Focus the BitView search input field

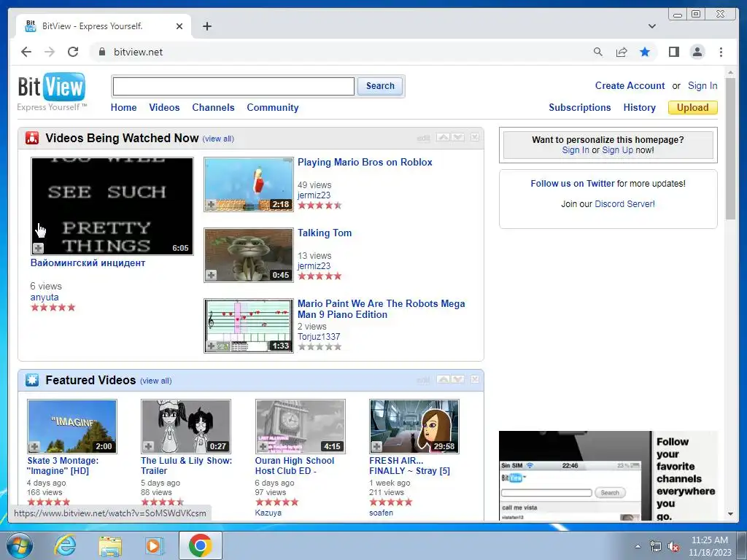coord(233,86)
